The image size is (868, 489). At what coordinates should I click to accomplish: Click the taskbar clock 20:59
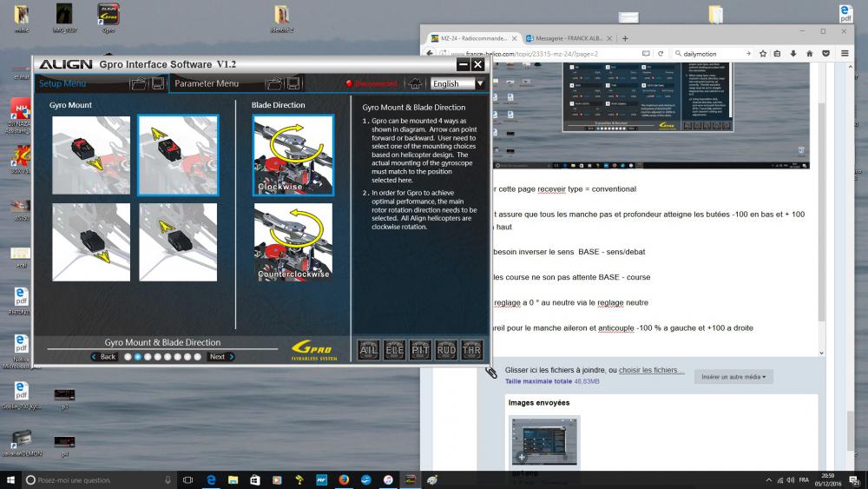[x=827, y=479]
